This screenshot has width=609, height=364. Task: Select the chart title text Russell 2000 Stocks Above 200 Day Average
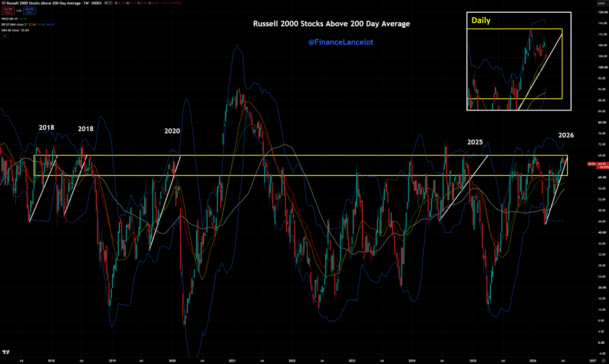click(331, 23)
